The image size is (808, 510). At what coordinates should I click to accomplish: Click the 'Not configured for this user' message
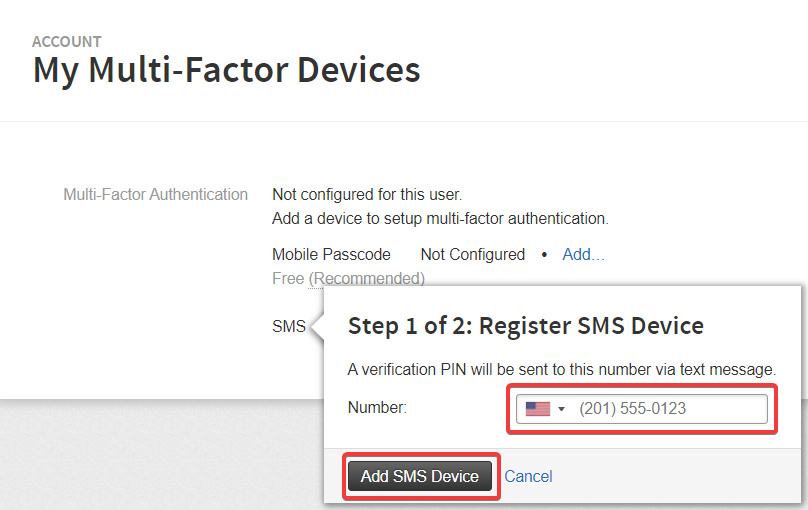[367, 195]
